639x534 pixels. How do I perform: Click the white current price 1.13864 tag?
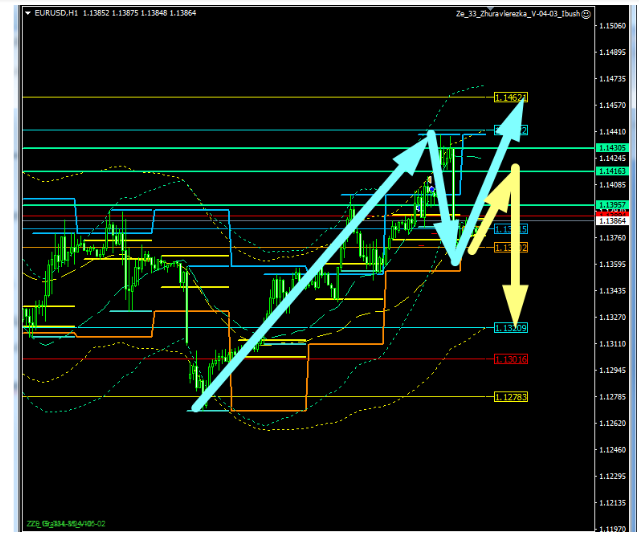coord(612,221)
